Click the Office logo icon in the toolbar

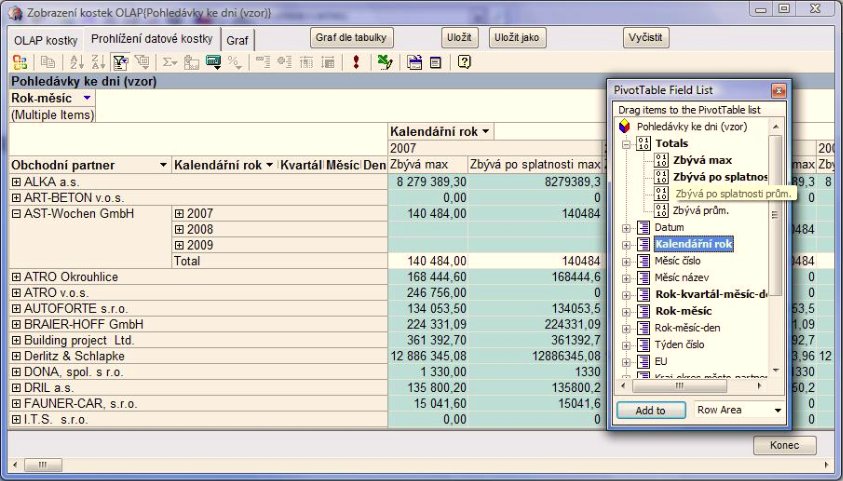(x=20, y=62)
